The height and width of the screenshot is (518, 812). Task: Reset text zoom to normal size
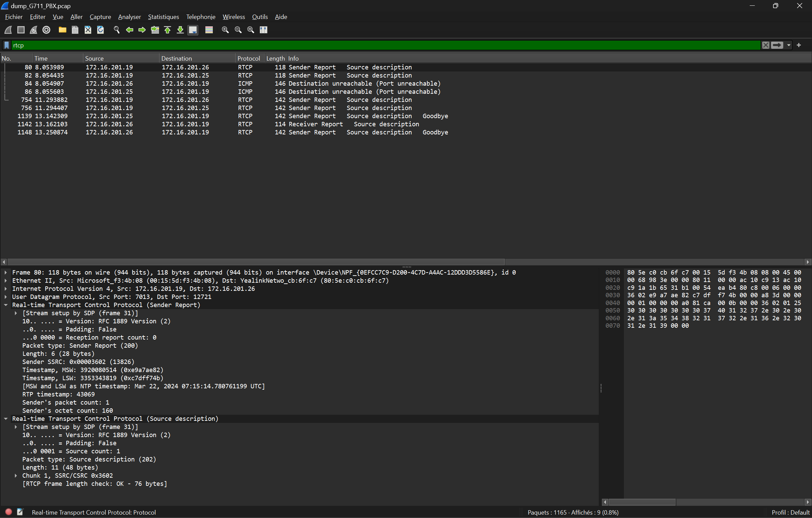point(251,30)
